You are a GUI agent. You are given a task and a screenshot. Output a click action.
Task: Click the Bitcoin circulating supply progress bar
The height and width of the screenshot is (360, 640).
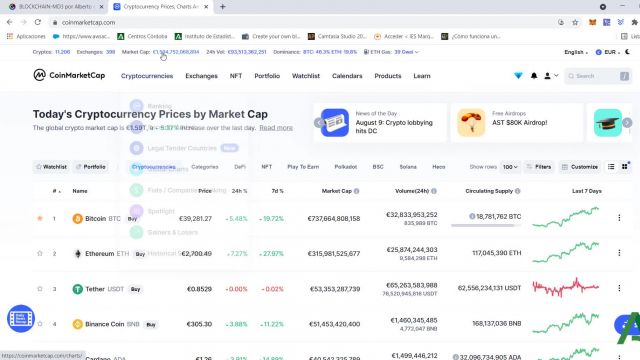486,225
